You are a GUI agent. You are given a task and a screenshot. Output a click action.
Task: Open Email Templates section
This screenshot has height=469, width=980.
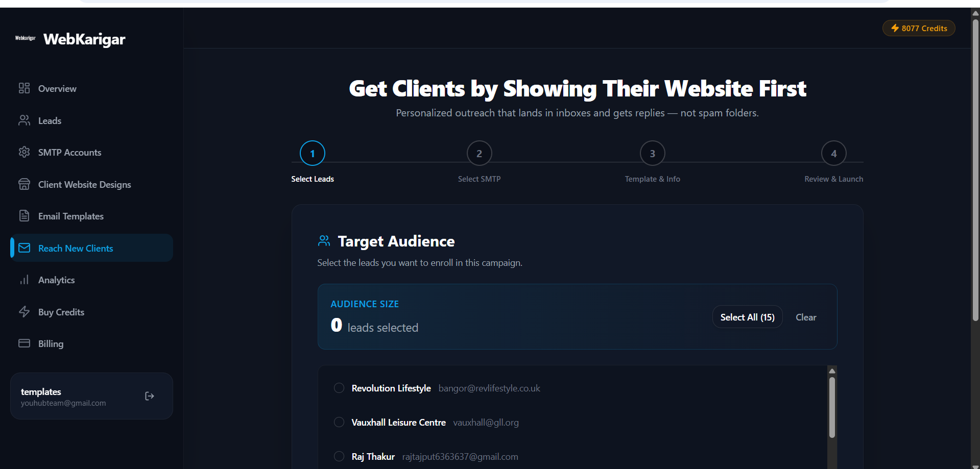[x=91, y=216]
